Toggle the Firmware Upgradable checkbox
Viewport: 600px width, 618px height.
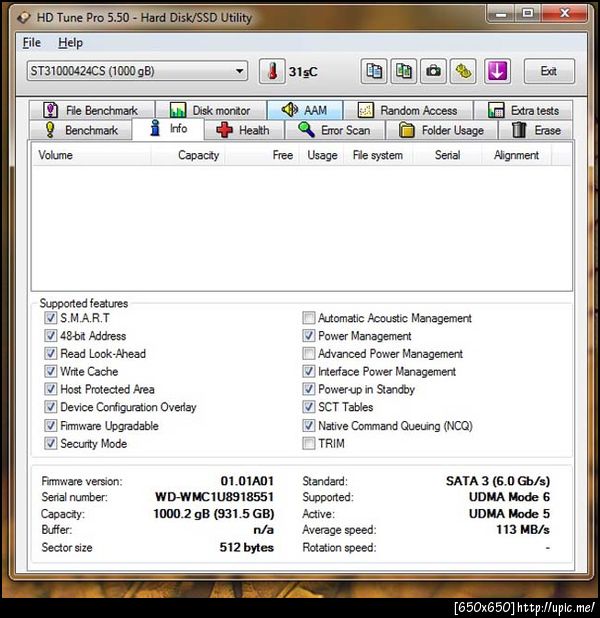[x=50, y=426]
